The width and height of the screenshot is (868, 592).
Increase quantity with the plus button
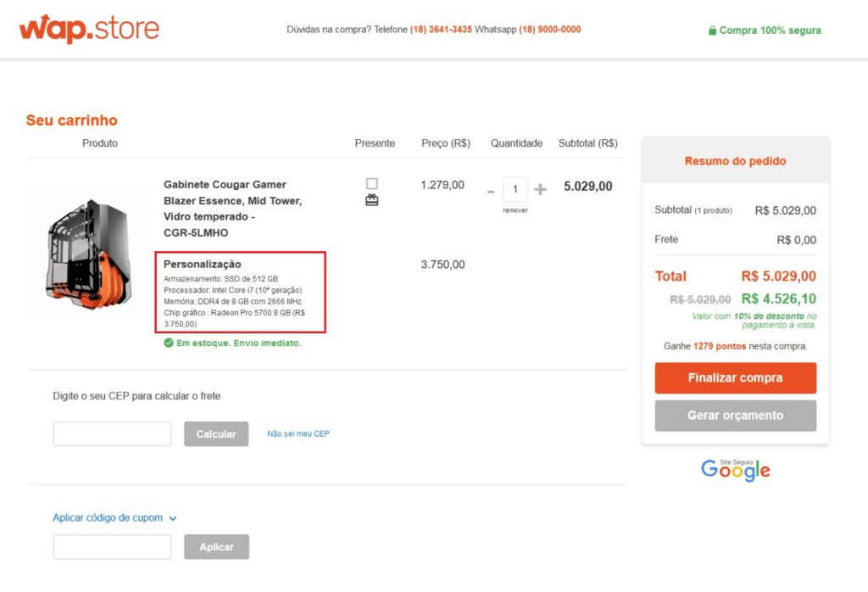pos(541,190)
